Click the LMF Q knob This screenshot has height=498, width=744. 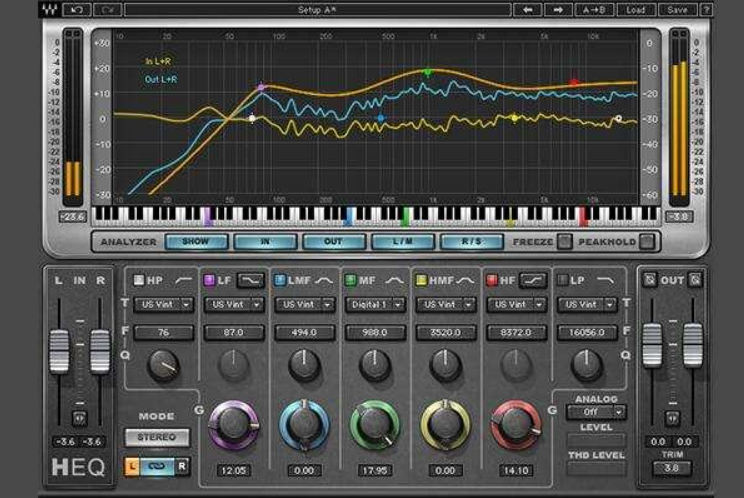(304, 366)
